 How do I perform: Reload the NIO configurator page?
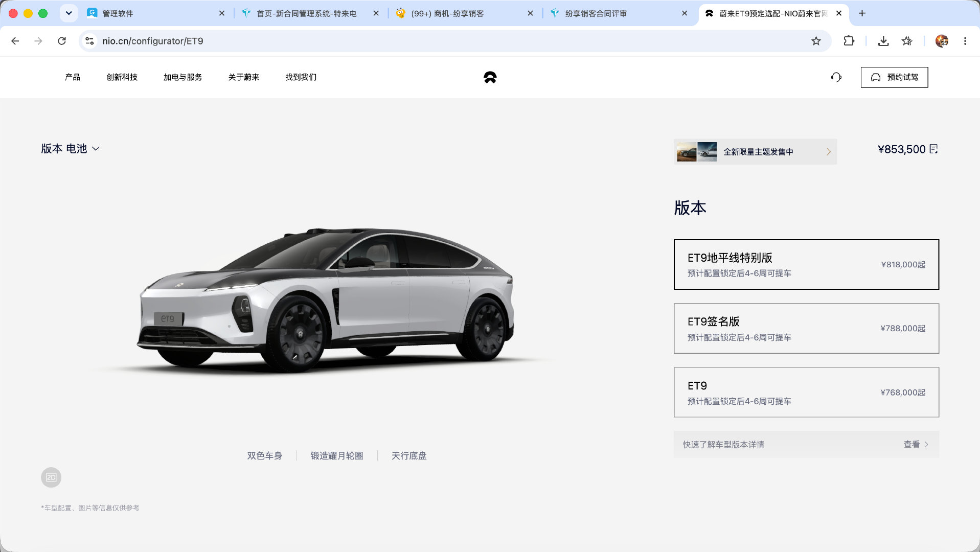coord(62,41)
